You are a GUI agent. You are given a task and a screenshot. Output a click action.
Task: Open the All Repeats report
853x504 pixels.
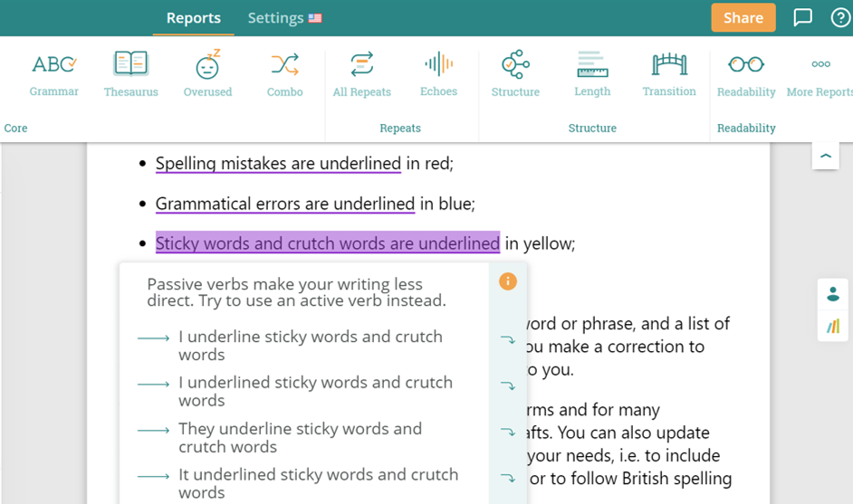coord(362,75)
